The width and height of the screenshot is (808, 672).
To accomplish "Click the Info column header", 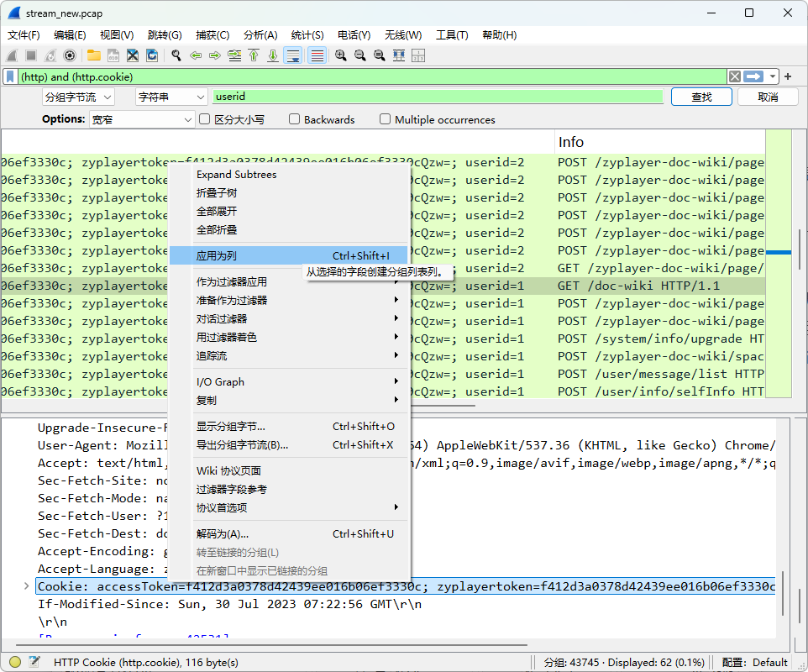I will (660, 142).
